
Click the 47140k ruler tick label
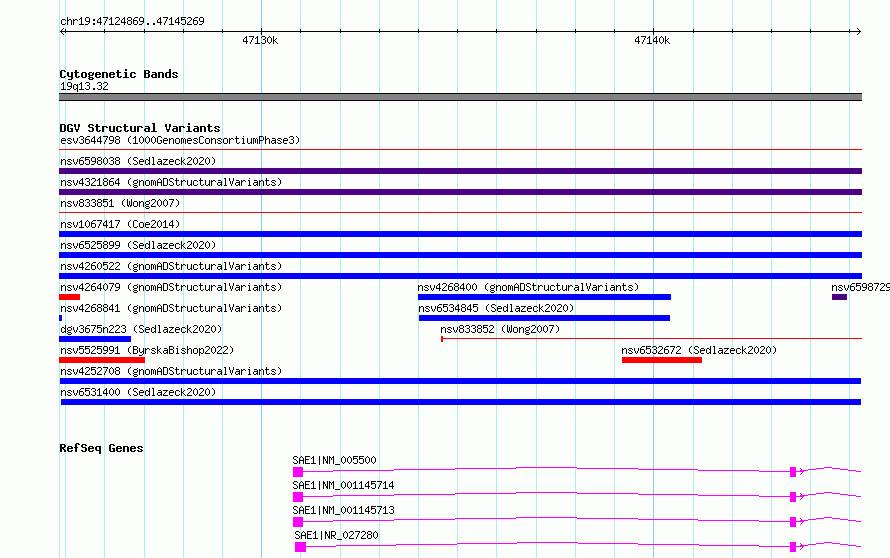(652, 40)
